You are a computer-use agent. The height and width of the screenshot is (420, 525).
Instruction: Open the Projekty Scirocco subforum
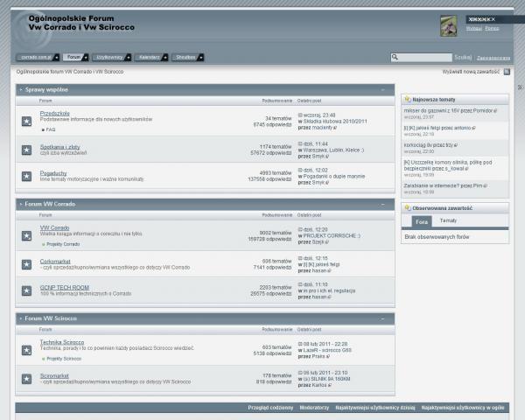pos(64,359)
